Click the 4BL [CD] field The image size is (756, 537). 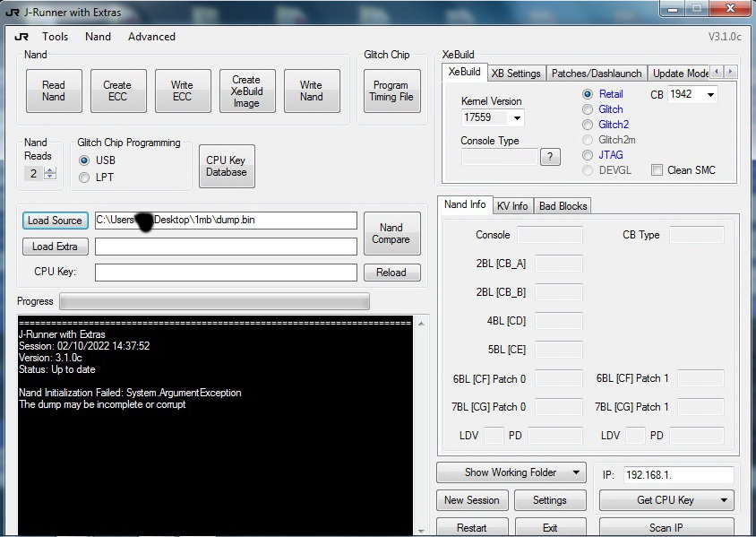click(559, 321)
